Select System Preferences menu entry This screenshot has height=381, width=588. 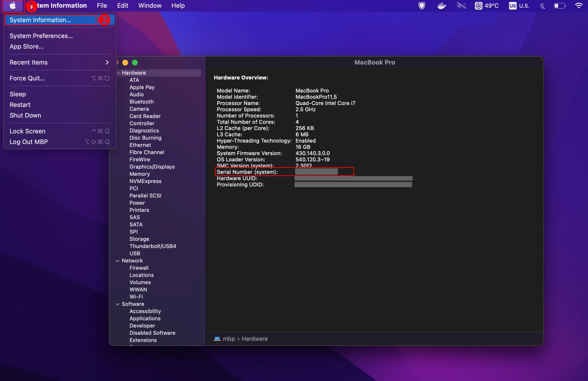click(41, 36)
